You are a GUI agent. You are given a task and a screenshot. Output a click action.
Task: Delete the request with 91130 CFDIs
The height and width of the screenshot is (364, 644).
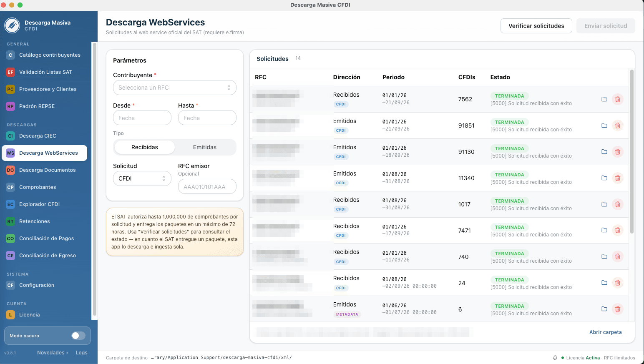[x=618, y=152]
